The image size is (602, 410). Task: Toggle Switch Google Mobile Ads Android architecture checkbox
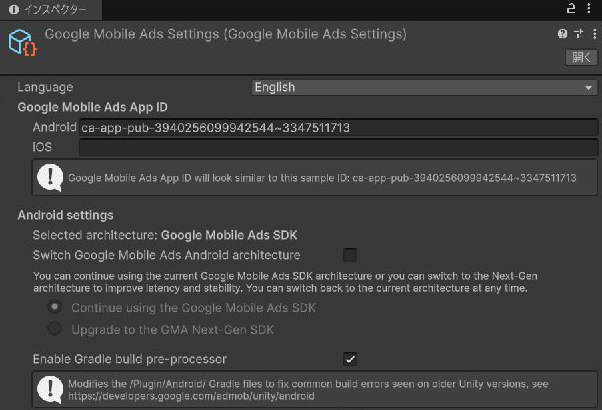350,255
